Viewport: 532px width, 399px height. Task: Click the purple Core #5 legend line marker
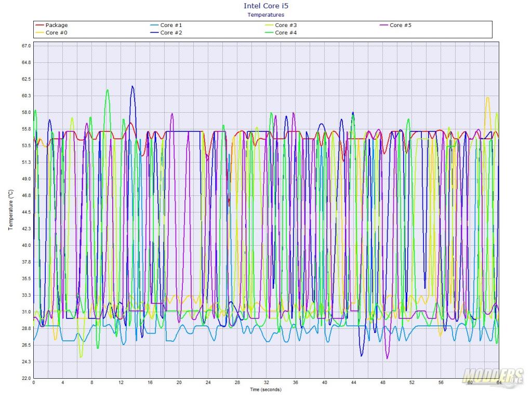pyautogui.click(x=384, y=25)
